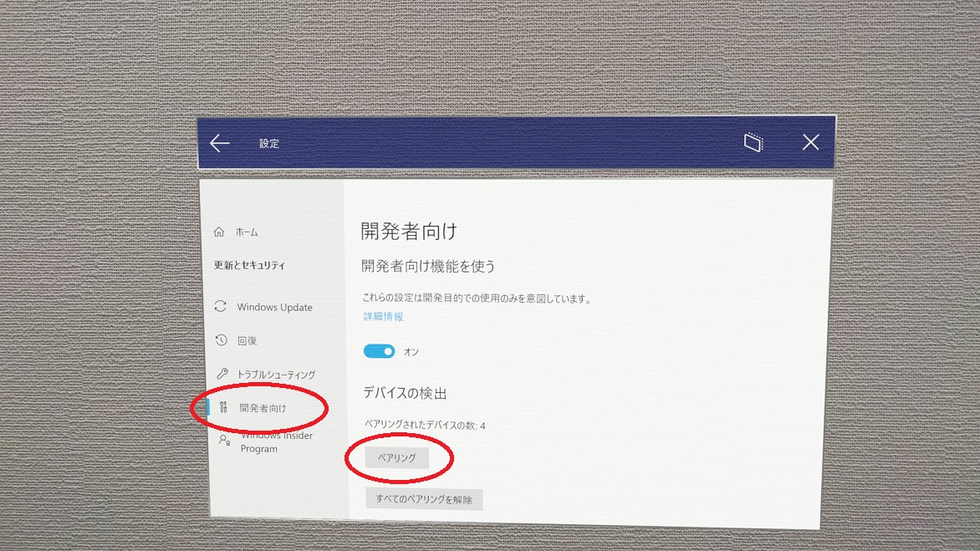Click the Windows Update refresh icon

click(x=220, y=306)
